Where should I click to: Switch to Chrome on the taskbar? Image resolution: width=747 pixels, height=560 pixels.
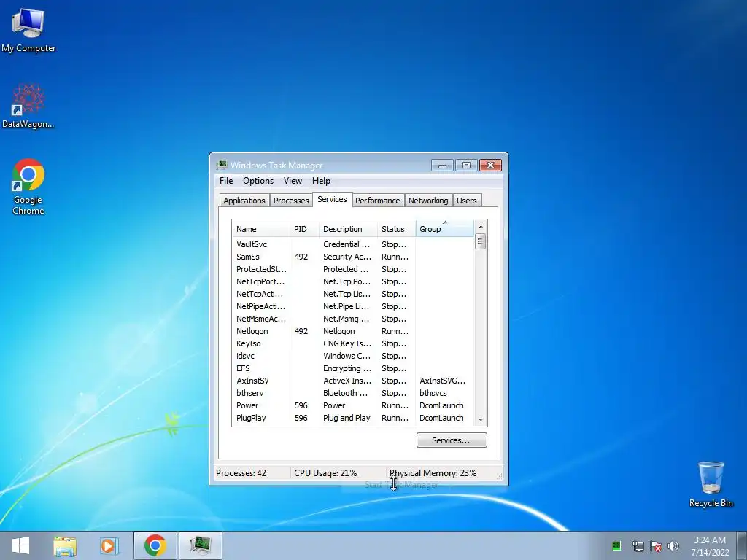click(155, 545)
